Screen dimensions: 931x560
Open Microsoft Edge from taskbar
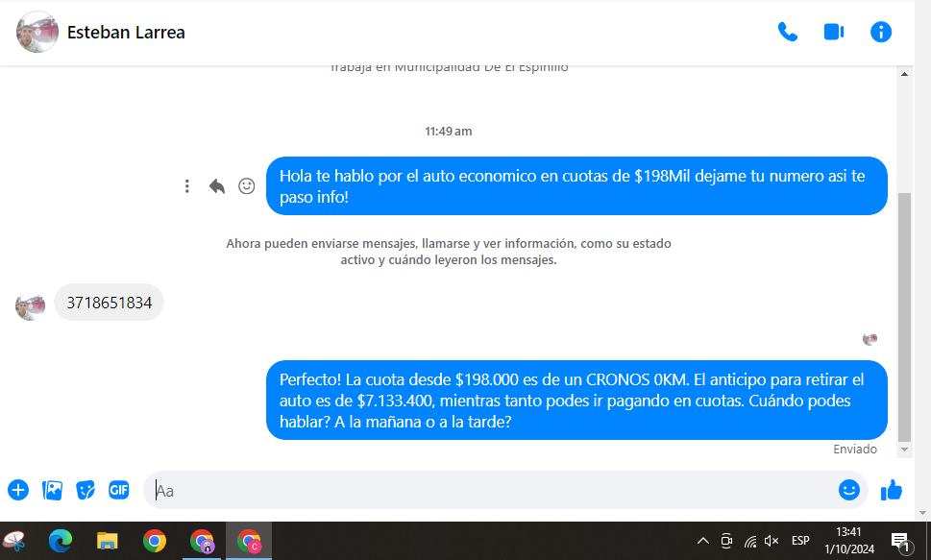(60, 541)
